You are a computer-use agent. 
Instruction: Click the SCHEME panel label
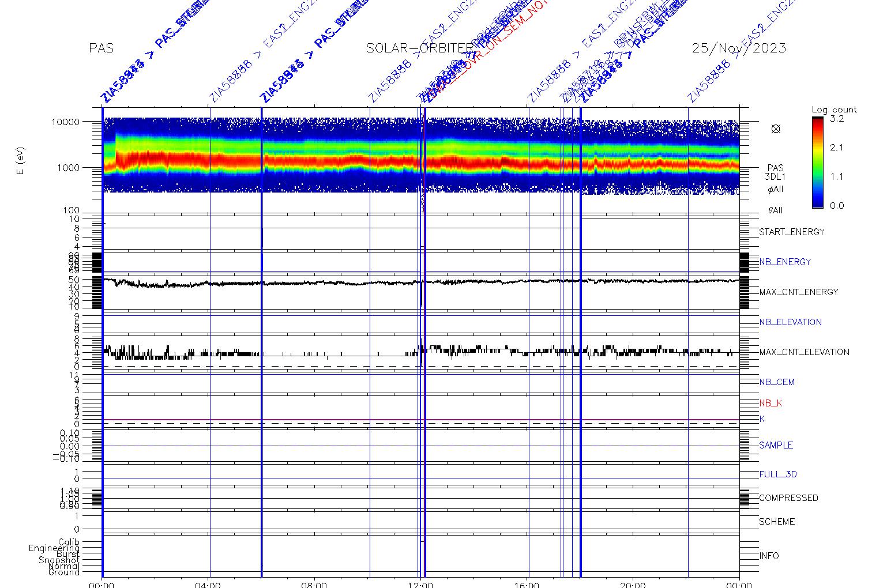pos(777,522)
